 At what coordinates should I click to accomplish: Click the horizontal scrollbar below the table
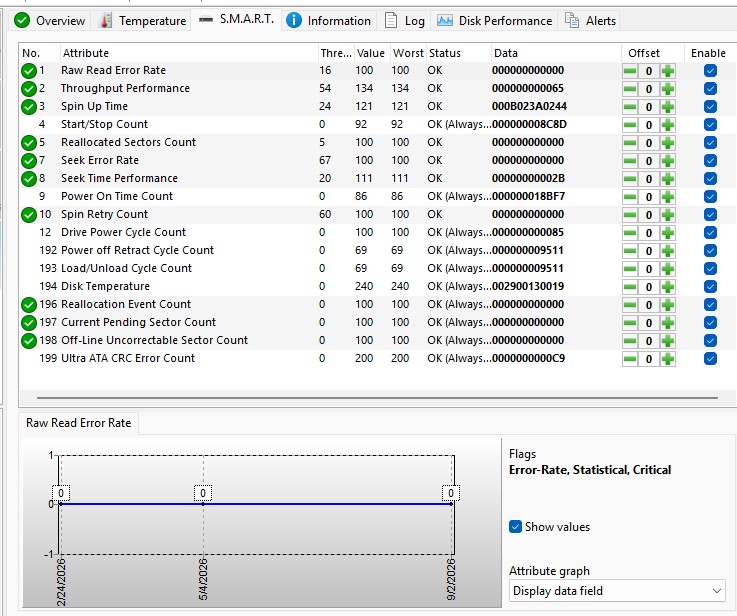[377, 398]
